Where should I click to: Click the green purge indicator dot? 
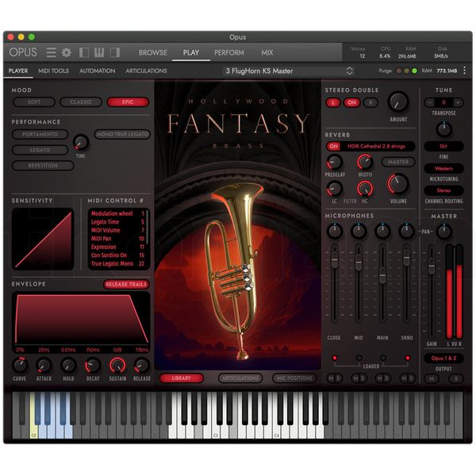tap(414, 71)
